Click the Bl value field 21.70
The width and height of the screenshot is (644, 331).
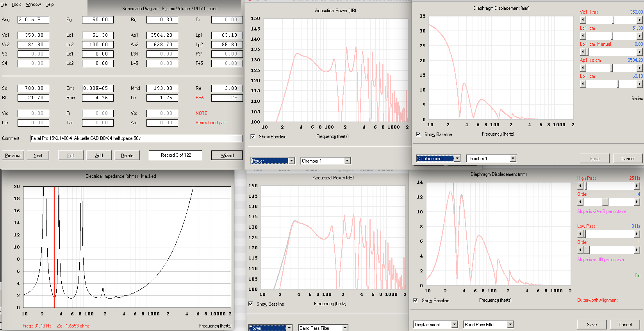coord(33,98)
